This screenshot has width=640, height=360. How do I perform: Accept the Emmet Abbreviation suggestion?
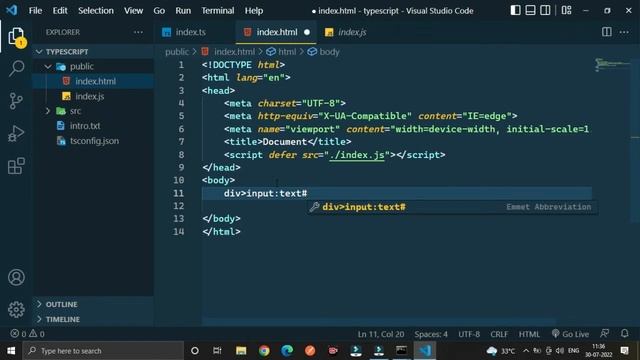pyautogui.click(x=452, y=207)
